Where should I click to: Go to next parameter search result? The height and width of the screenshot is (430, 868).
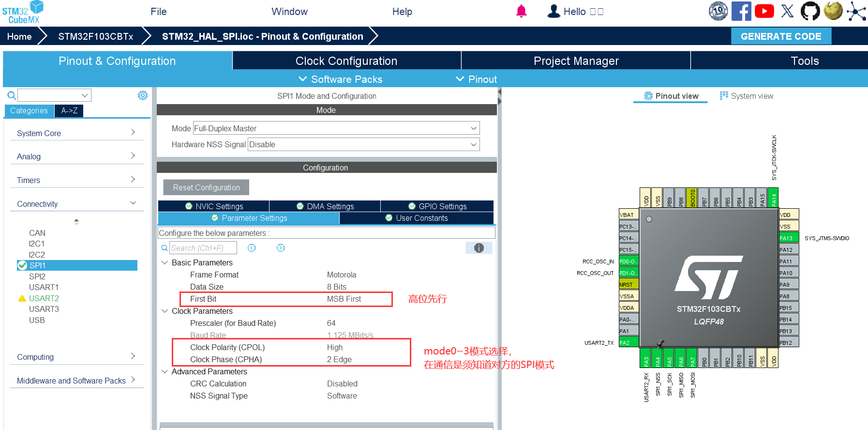click(281, 248)
